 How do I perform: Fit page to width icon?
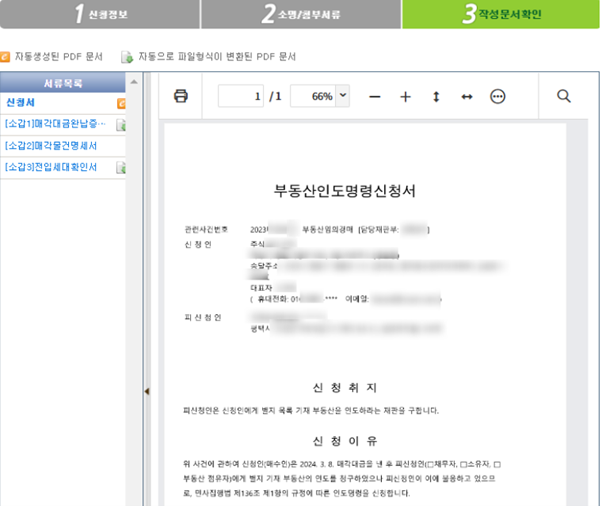pos(466,97)
